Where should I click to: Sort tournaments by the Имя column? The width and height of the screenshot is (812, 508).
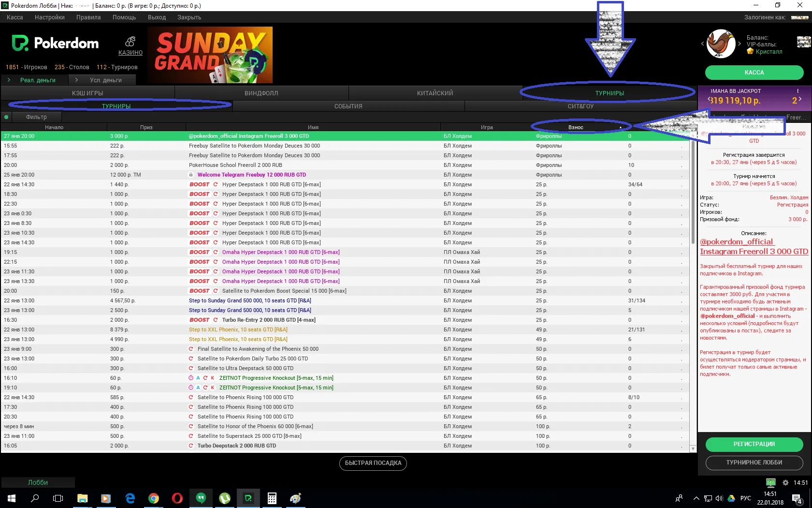pos(313,127)
